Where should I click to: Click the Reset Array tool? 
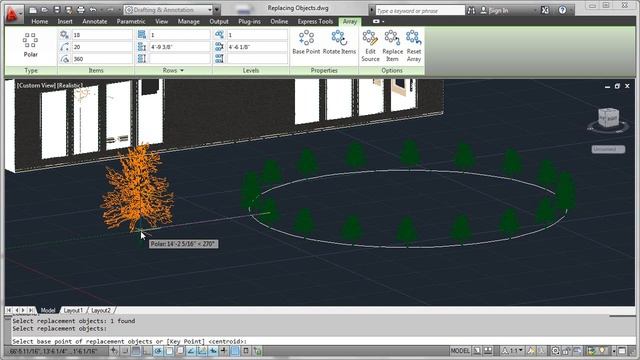pyautogui.click(x=413, y=46)
